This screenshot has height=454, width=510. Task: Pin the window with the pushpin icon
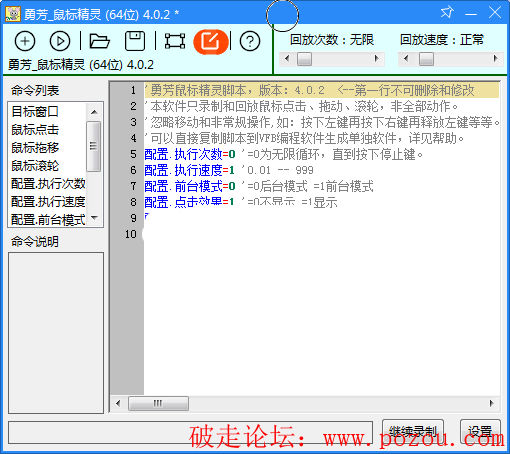pyautogui.click(x=447, y=13)
